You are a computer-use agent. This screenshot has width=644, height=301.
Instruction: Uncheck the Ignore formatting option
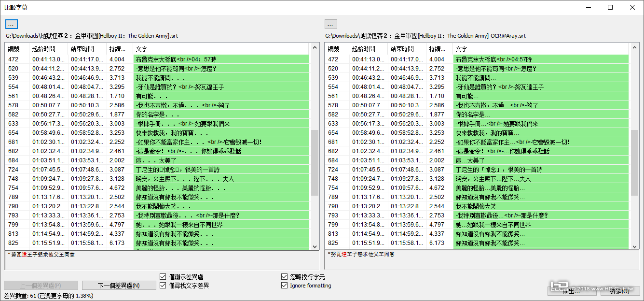[x=285, y=285]
